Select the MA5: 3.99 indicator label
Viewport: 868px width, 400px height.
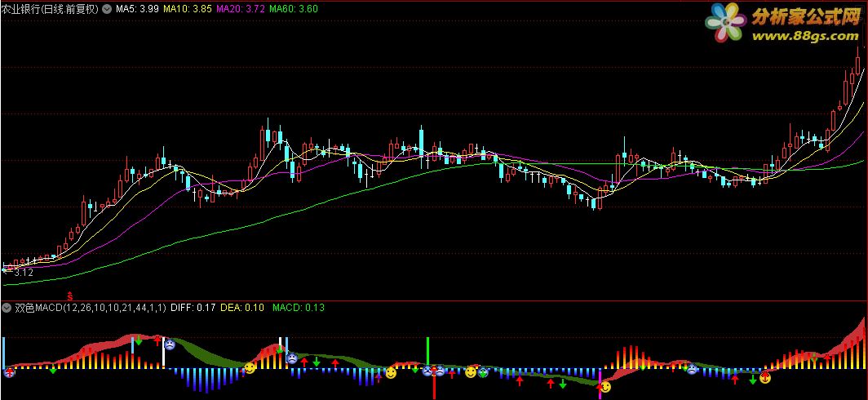(137, 10)
